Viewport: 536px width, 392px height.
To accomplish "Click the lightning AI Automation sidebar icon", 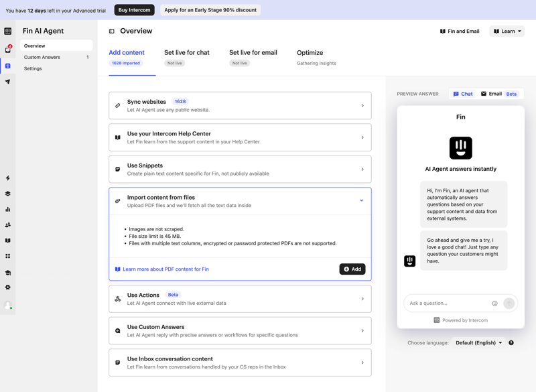I will tap(9, 178).
